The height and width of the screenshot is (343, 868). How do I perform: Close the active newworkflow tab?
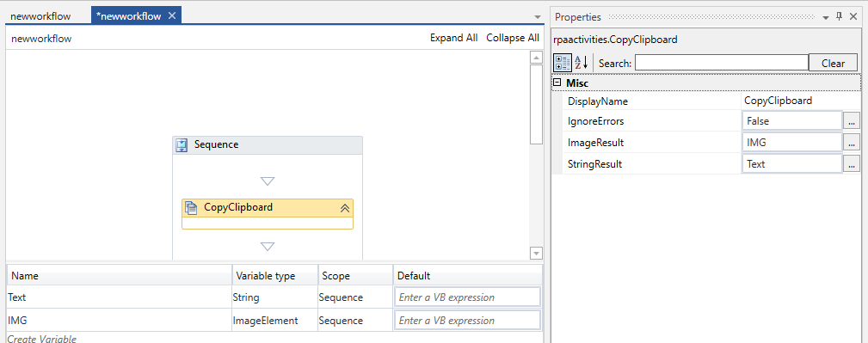172,16
